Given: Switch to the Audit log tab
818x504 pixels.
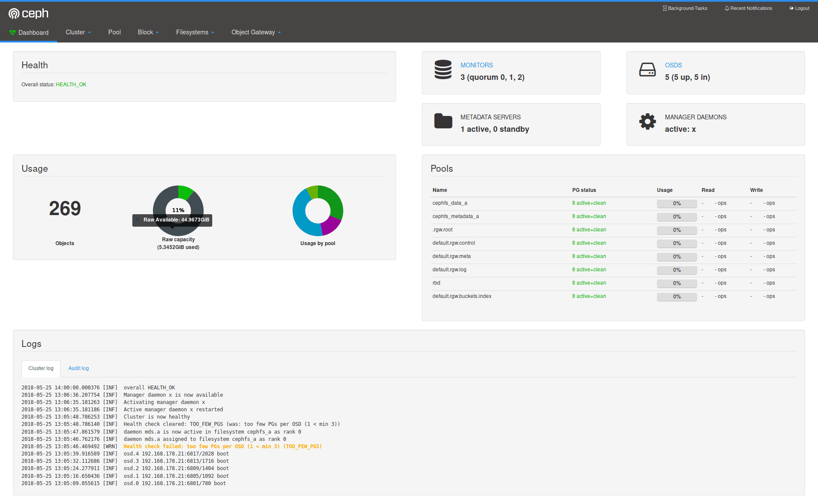Looking at the screenshot, I should pos(79,368).
